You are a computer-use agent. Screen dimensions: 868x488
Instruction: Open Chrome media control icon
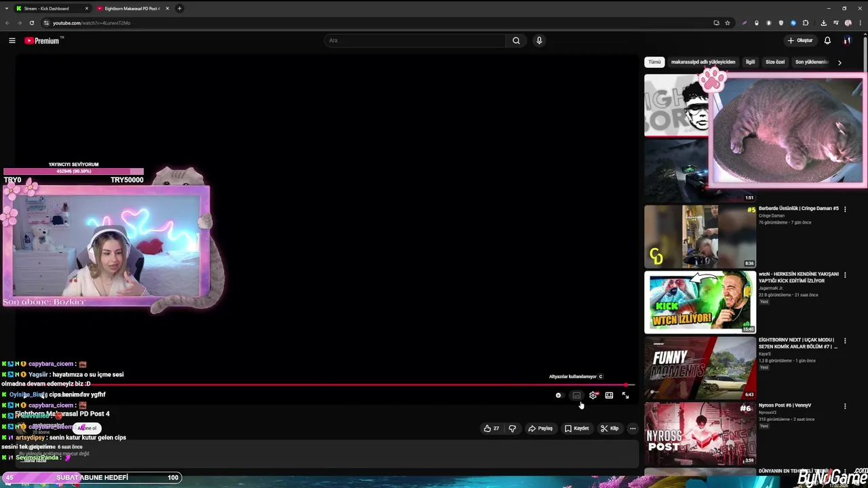click(x=835, y=23)
